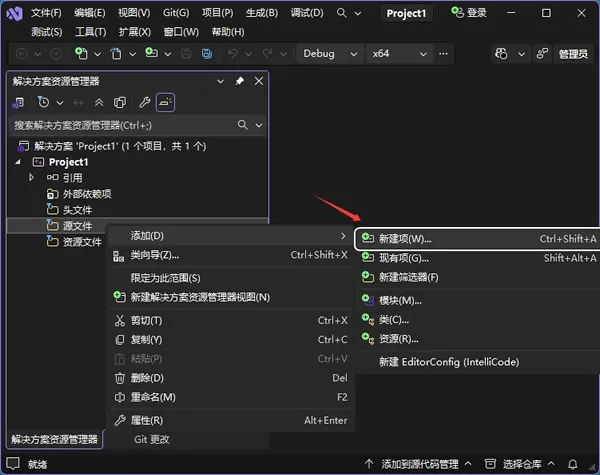Viewport: 600px width, 475px height.
Task: Click the notification bell in status bar
Action: point(572,464)
